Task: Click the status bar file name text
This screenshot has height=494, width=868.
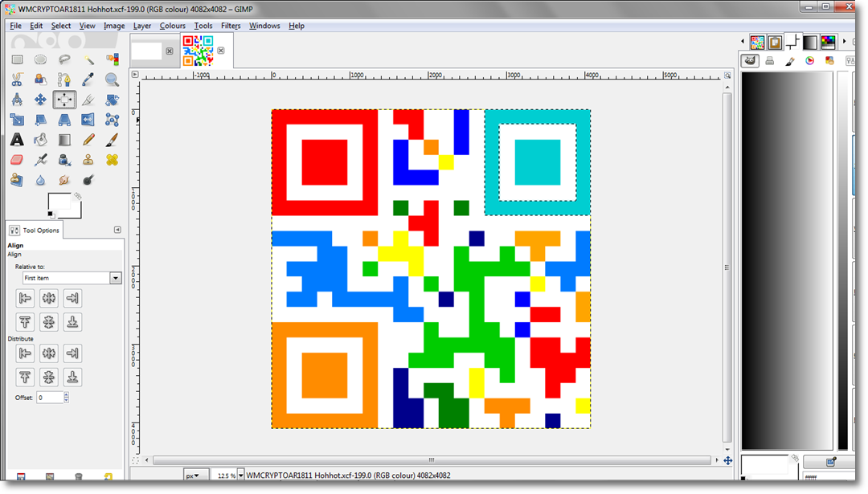Action: click(348, 476)
